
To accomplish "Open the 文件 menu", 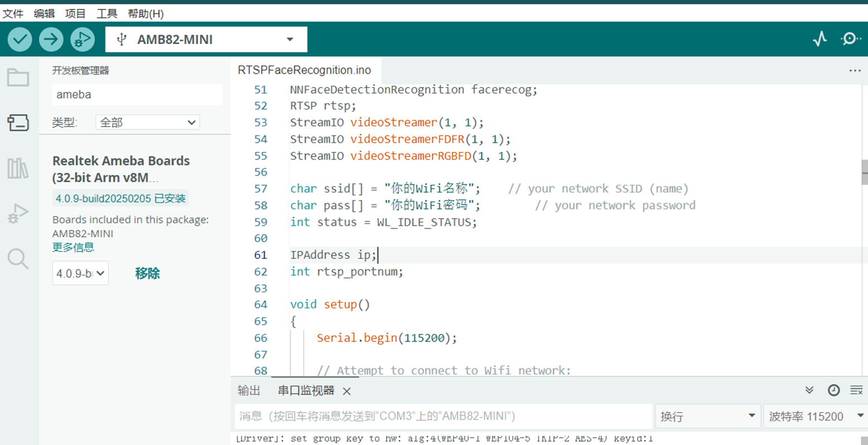I will [13, 13].
